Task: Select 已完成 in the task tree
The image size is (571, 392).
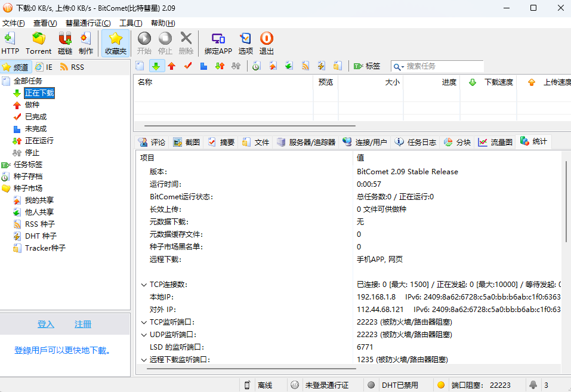Action: point(36,117)
